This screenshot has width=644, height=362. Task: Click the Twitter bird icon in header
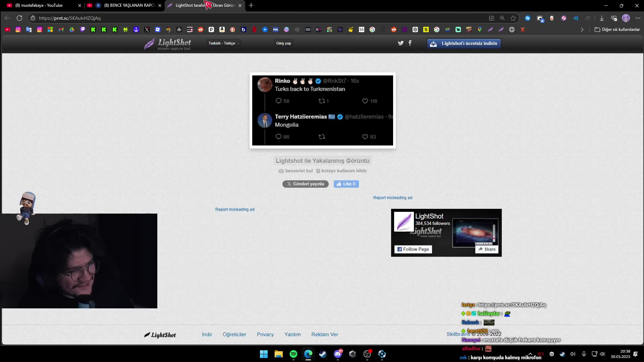[x=400, y=43]
